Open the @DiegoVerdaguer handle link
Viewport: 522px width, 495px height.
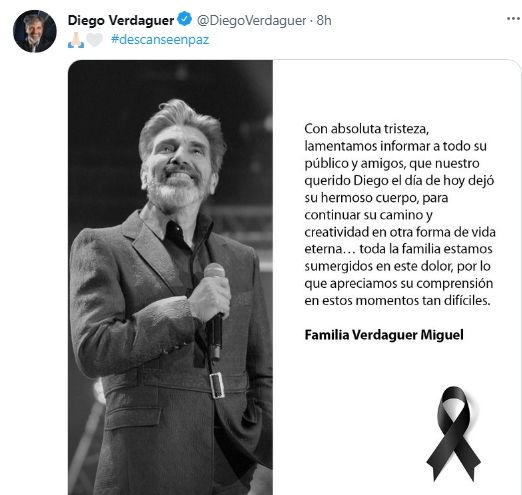[251, 20]
